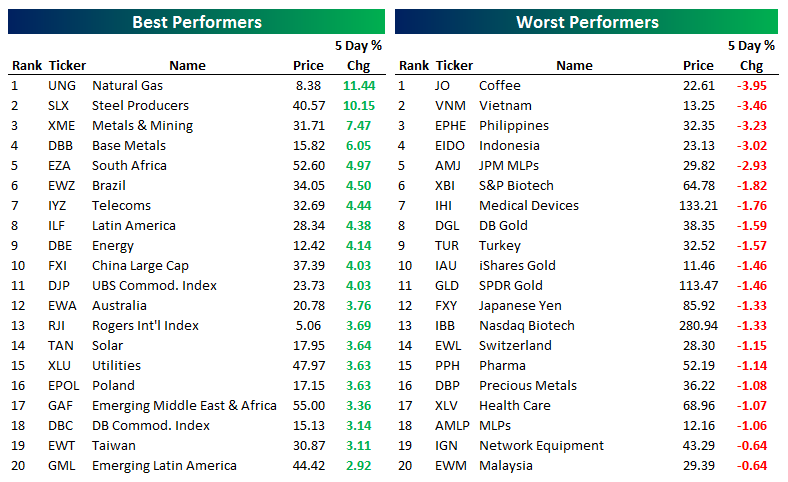This screenshot has width=788, height=482.
Task: Click the Rank column header in Worst Performers
Action: coord(413,66)
